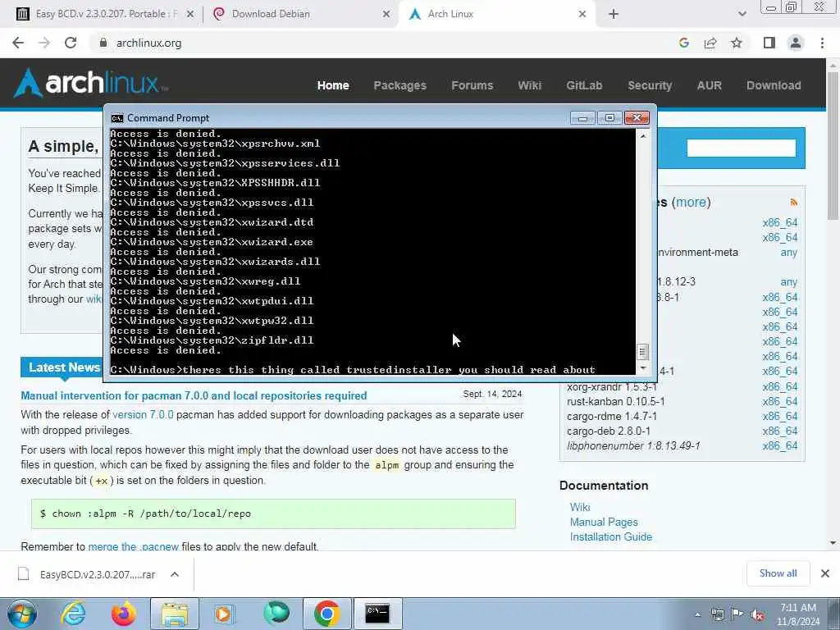This screenshot has height=630, width=840.
Task: Click the muted volume tray icon
Action: [757, 614]
